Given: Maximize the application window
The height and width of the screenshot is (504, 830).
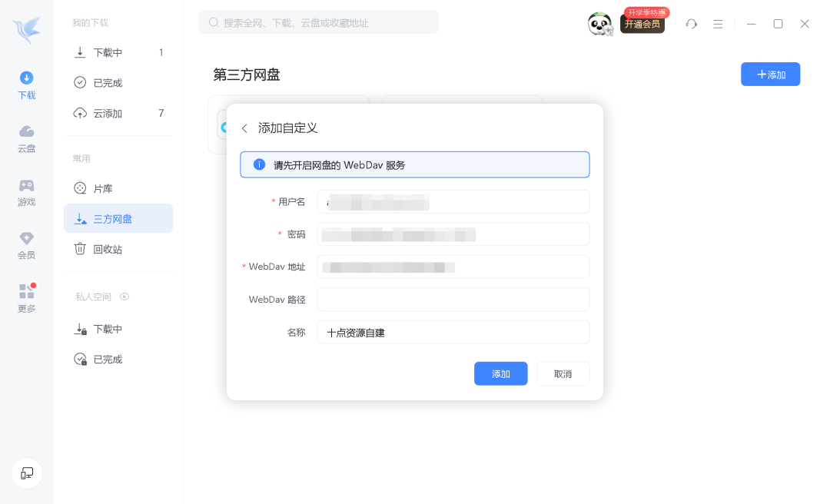Looking at the screenshot, I should pos(778,24).
